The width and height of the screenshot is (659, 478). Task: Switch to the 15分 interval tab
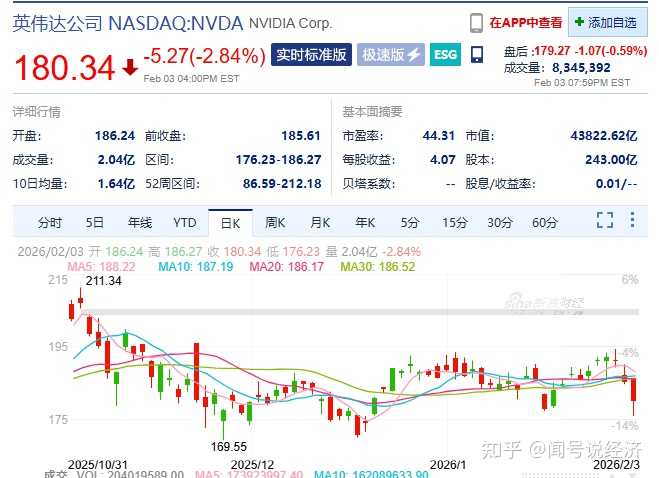tap(455, 222)
